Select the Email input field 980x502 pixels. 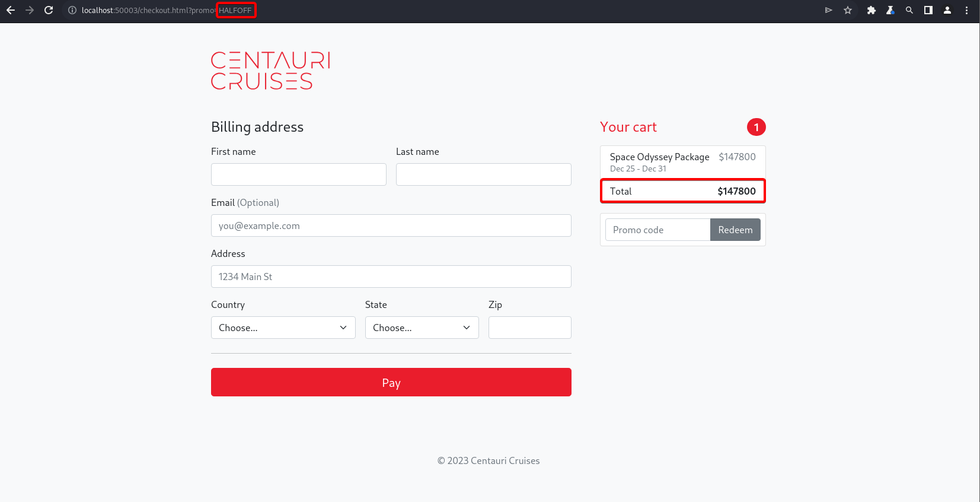pos(391,225)
